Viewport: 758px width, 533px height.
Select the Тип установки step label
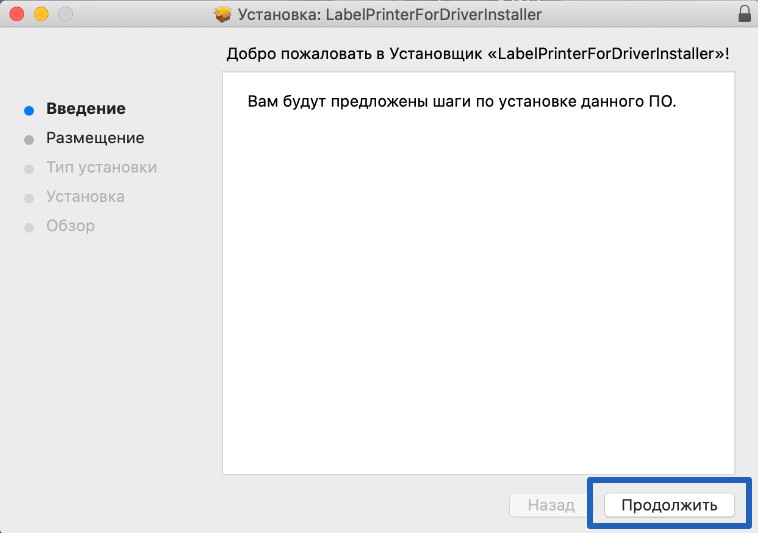pyautogui.click(x=101, y=167)
